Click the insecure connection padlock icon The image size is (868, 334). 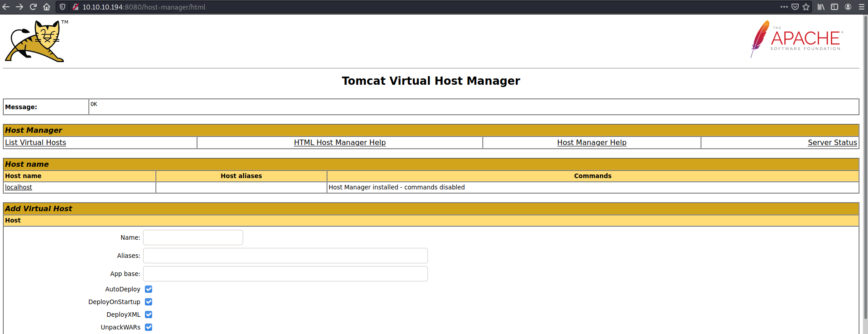pyautogui.click(x=75, y=7)
